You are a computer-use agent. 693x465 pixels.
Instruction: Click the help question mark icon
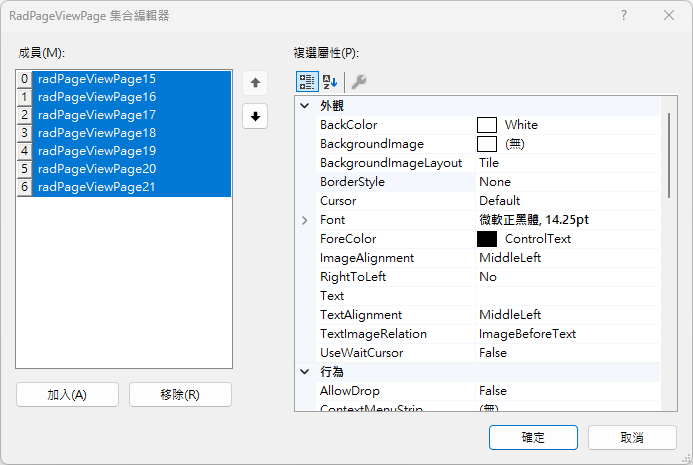[x=624, y=15]
